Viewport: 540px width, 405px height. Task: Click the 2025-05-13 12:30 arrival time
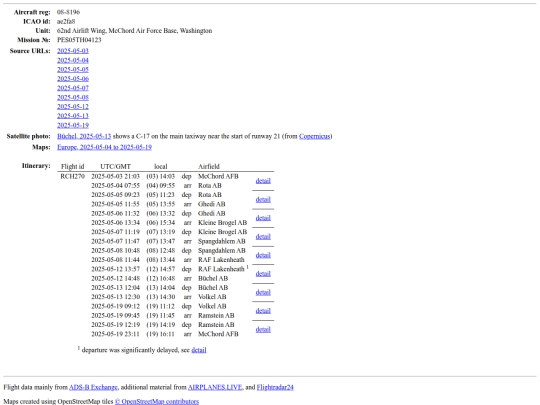coord(115,297)
